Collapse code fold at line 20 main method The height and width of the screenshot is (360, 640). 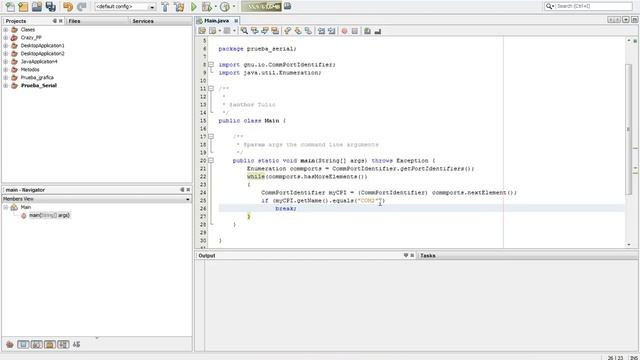[x=211, y=160]
